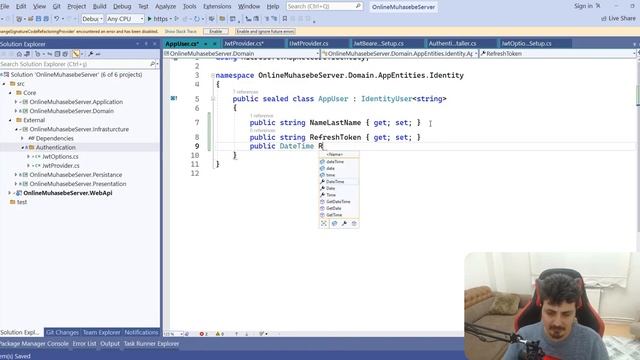Click the Undo toolbar icon
The width and height of the screenshot is (640, 360).
click(x=57, y=19)
